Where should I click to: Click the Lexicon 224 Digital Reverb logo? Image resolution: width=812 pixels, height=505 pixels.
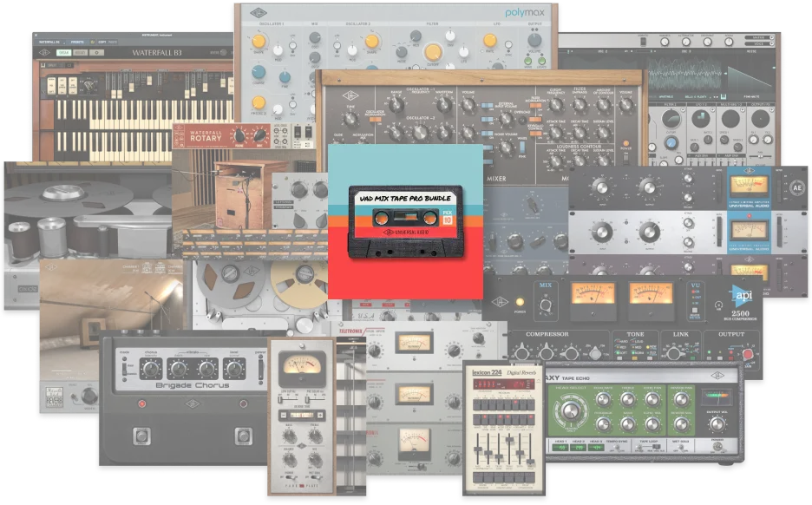tap(487, 371)
